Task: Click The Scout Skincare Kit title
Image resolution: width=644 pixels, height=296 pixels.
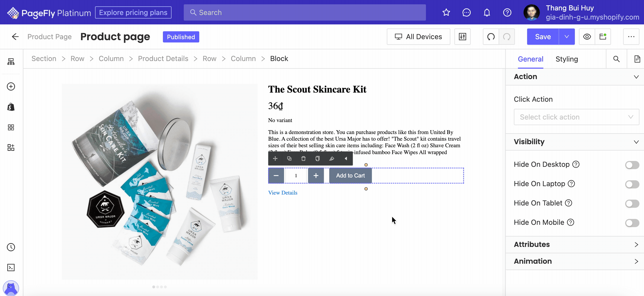Action: click(x=317, y=89)
